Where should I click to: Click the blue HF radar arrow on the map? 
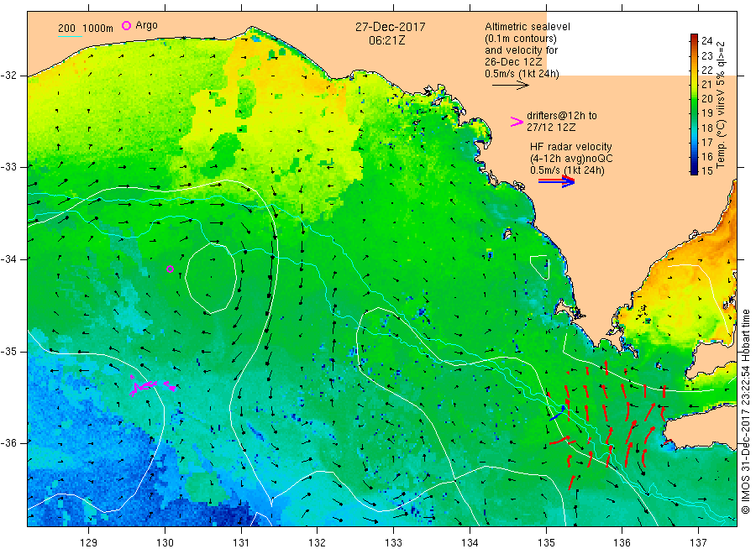[x=558, y=414]
